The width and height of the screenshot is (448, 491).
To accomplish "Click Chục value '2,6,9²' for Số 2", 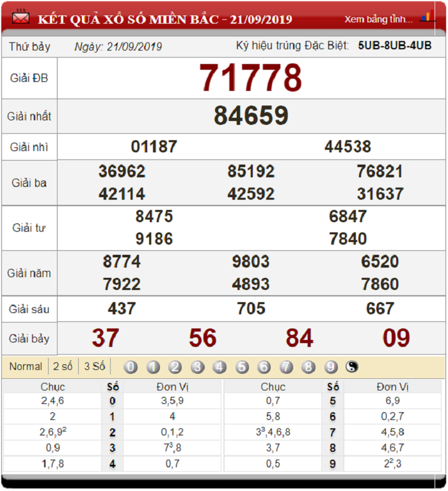I will pyautogui.click(x=52, y=432).
